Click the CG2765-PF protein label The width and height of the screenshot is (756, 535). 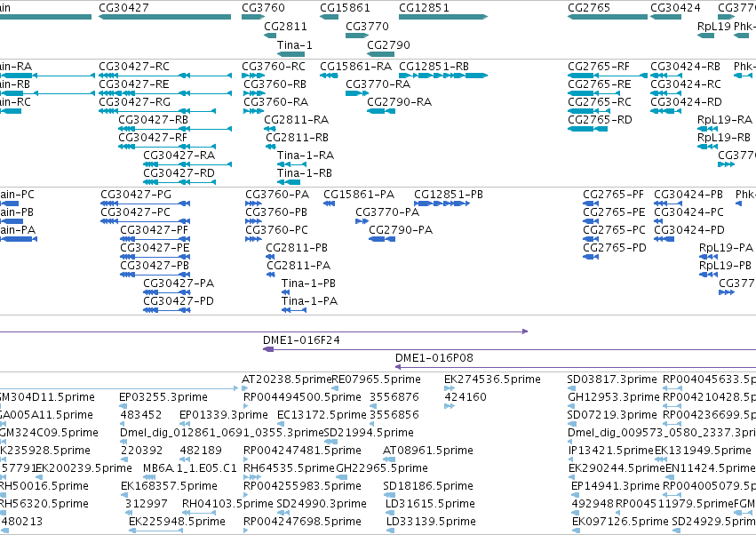(x=613, y=195)
